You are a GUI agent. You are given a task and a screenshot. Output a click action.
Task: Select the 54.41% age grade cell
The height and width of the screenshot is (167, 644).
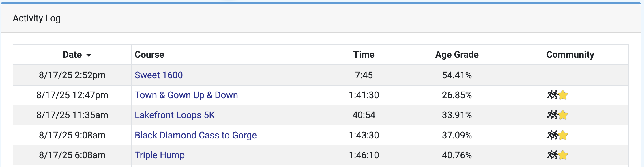click(457, 75)
